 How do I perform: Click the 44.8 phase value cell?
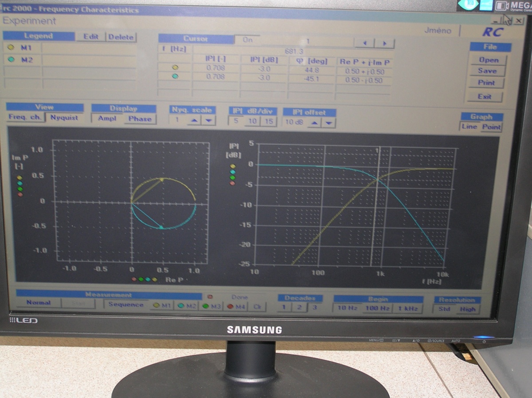[x=312, y=70]
